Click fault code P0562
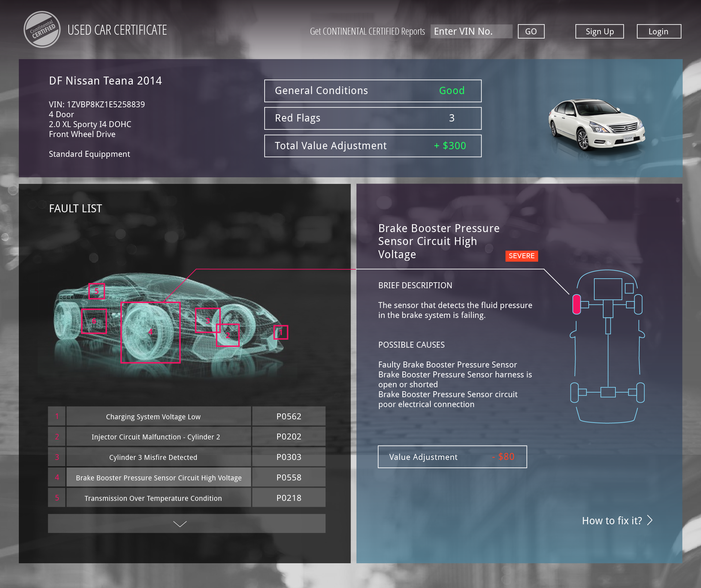Image resolution: width=701 pixels, height=588 pixels. (289, 416)
